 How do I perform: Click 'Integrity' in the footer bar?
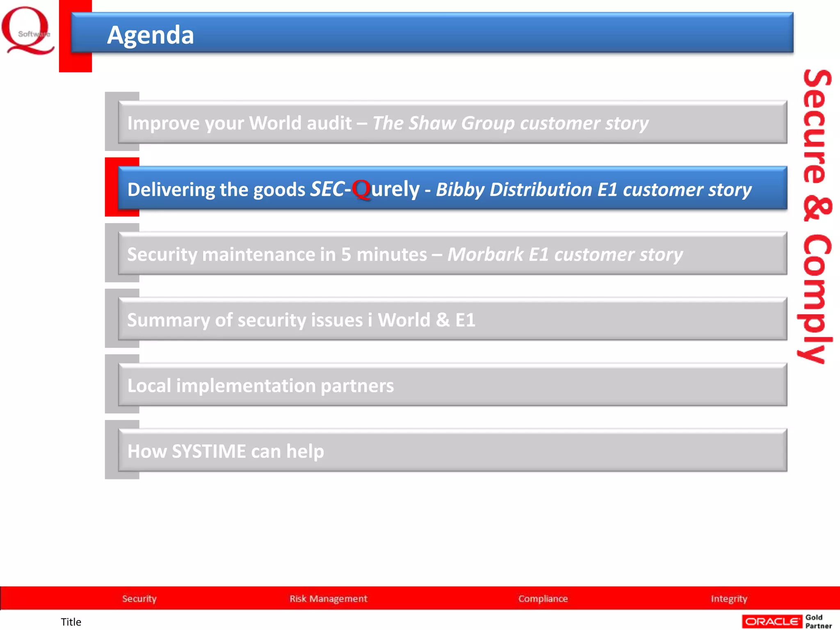[x=729, y=599]
